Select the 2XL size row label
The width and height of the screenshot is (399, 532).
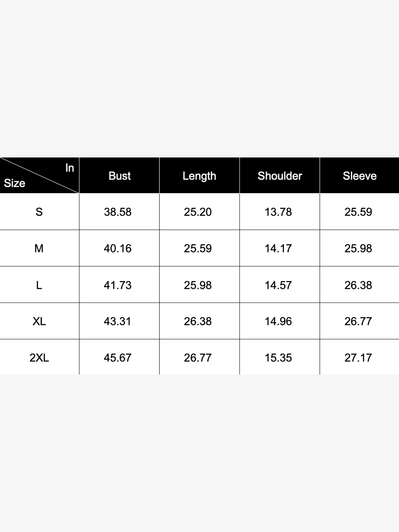[39, 358]
